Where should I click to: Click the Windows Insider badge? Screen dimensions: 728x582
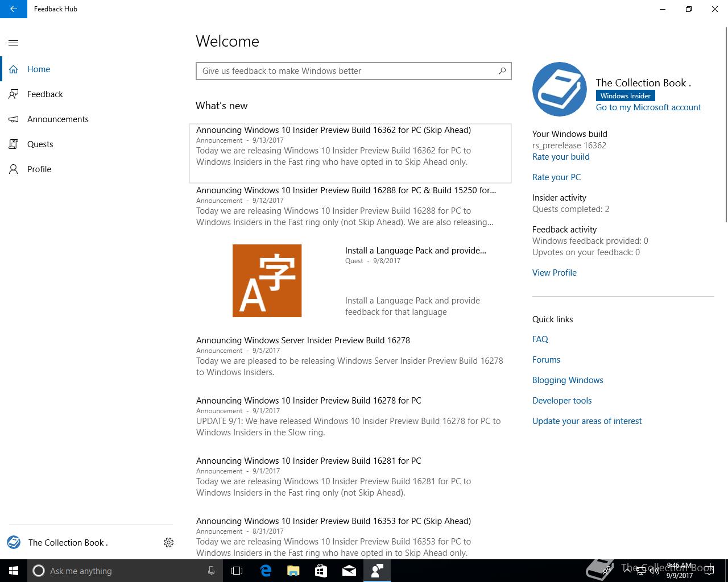pos(625,96)
